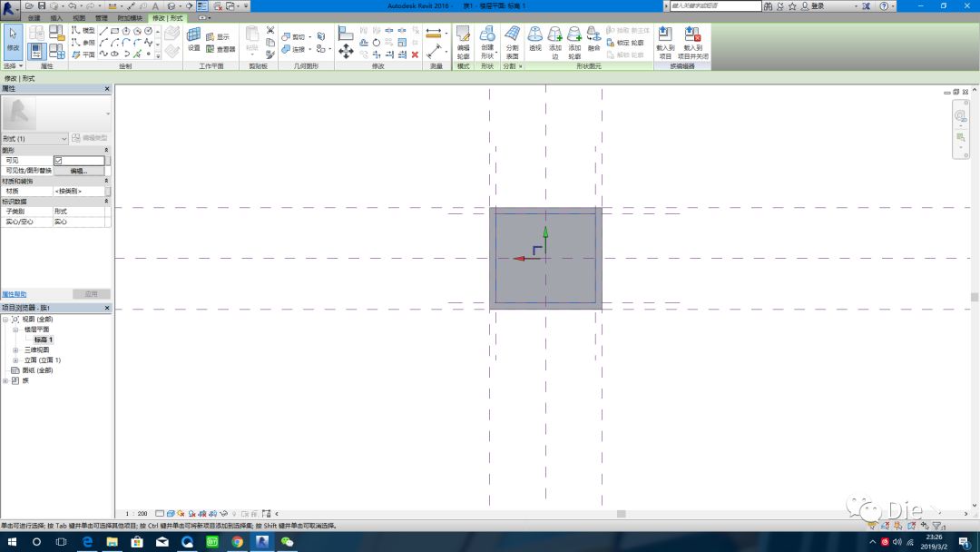Open the 属性帮助 link
Screen dimensions: 980x552
(x=15, y=294)
